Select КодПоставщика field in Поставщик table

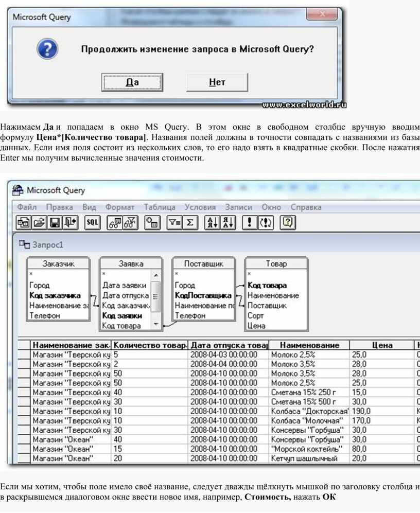click(x=203, y=295)
